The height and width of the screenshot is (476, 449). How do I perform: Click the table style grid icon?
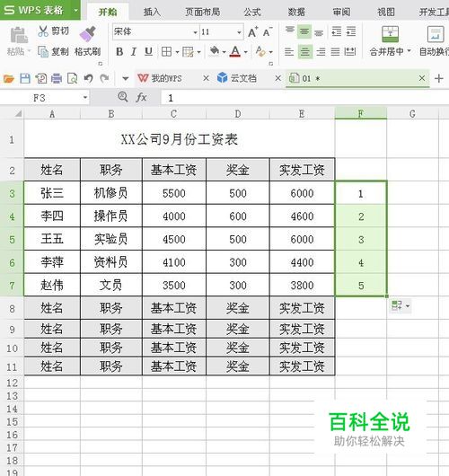coord(188,52)
